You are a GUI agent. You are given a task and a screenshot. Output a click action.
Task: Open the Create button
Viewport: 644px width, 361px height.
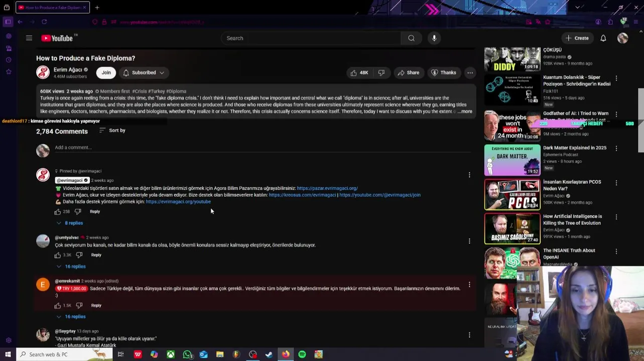(577, 38)
